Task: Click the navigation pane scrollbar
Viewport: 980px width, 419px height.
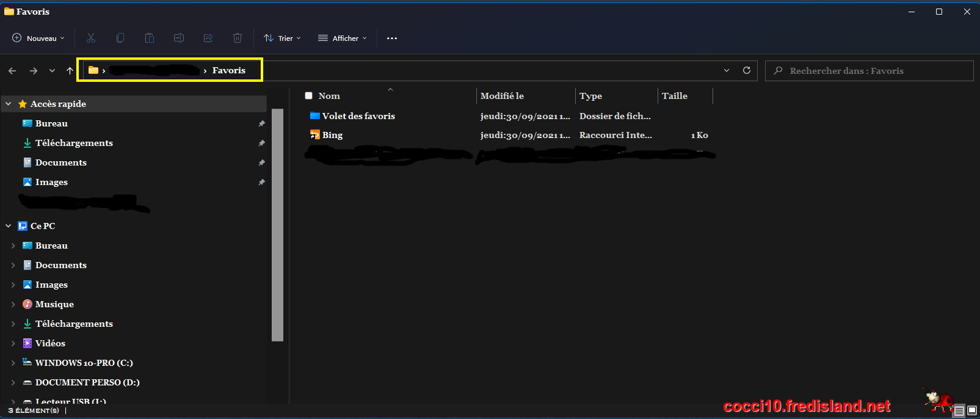Action: (x=277, y=225)
